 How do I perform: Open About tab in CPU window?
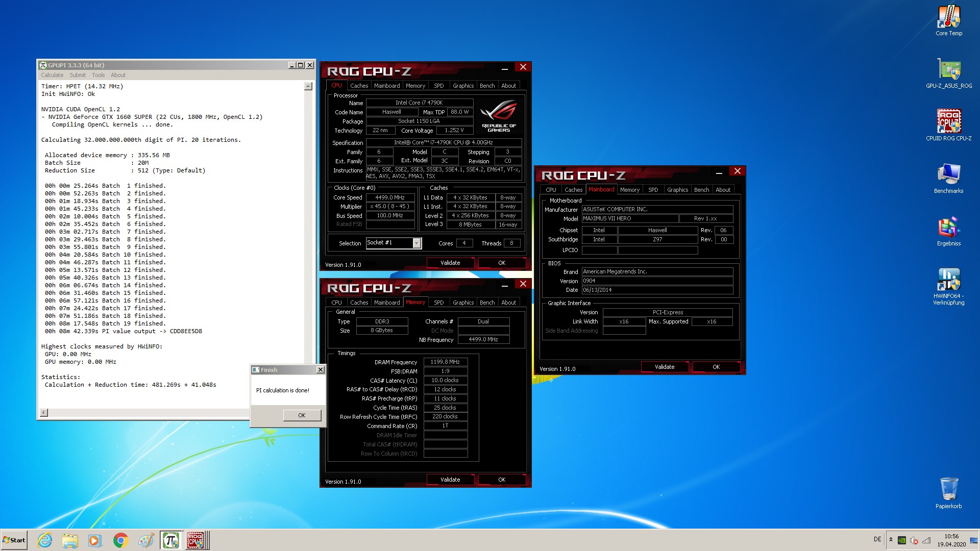pos(508,86)
